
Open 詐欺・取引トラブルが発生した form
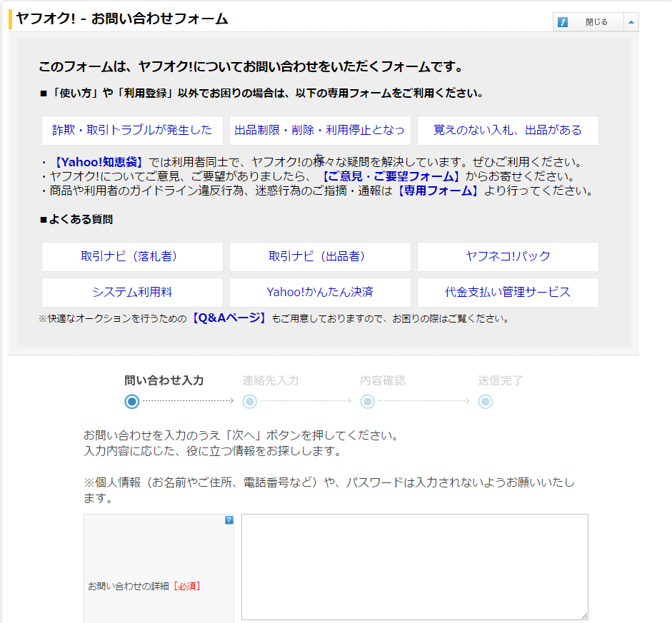coord(132,130)
